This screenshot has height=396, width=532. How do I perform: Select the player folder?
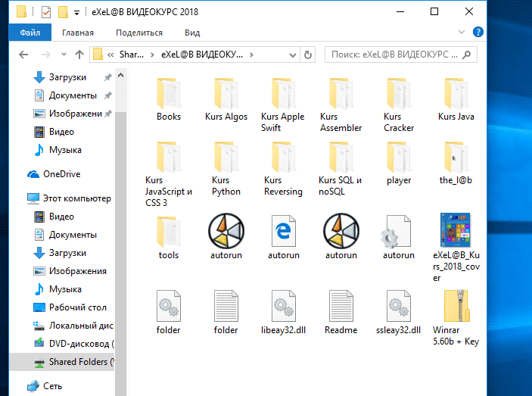pyautogui.click(x=399, y=164)
